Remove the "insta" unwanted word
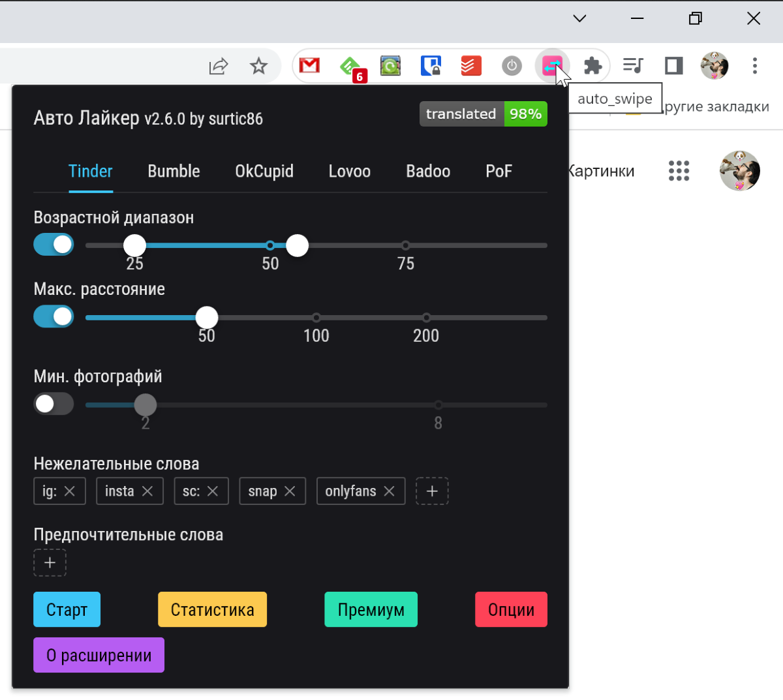The width and height of the screenshot is (783, 700). tap(147, 491)
